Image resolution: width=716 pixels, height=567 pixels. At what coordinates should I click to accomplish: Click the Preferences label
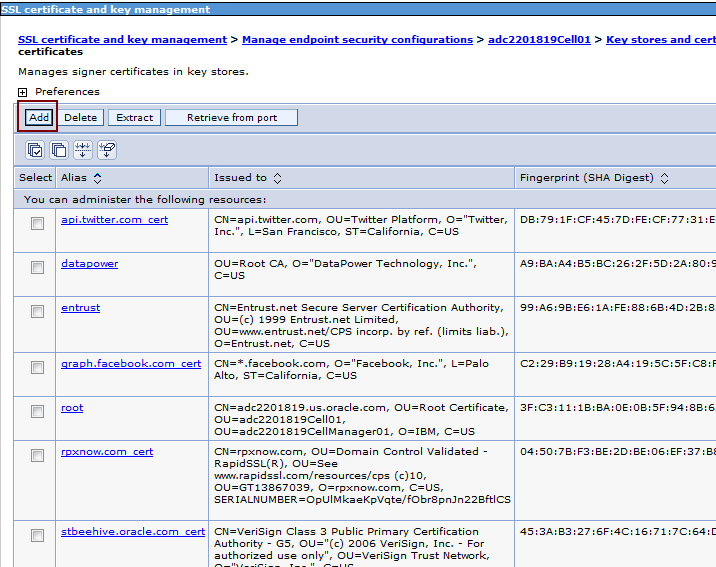coord(67,92)
